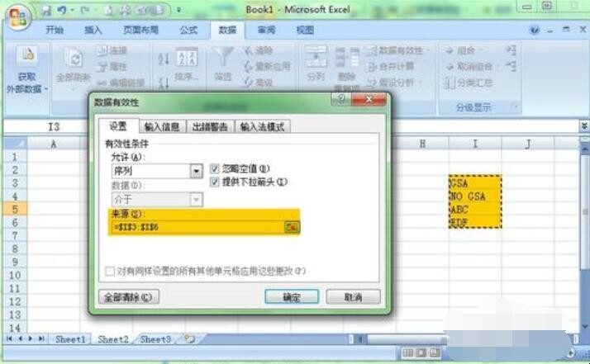Click 合并计算 (Consolidate) in ribbon

[390, 67]
